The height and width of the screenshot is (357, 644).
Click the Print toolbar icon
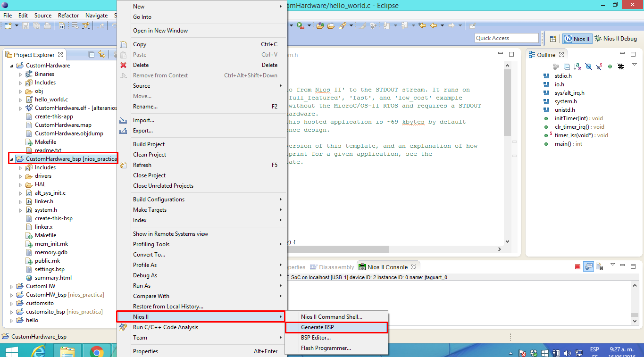[47, 25]
